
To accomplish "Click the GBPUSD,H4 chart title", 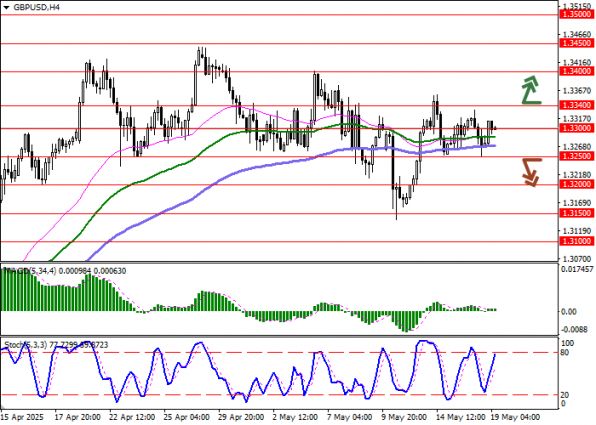I will click(x=36, y=7).
